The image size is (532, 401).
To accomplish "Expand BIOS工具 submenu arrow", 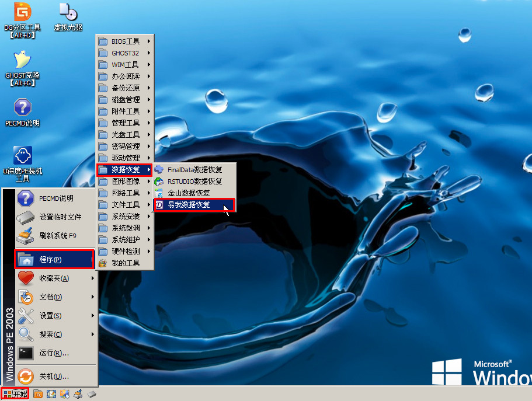I will pos(148,41).
